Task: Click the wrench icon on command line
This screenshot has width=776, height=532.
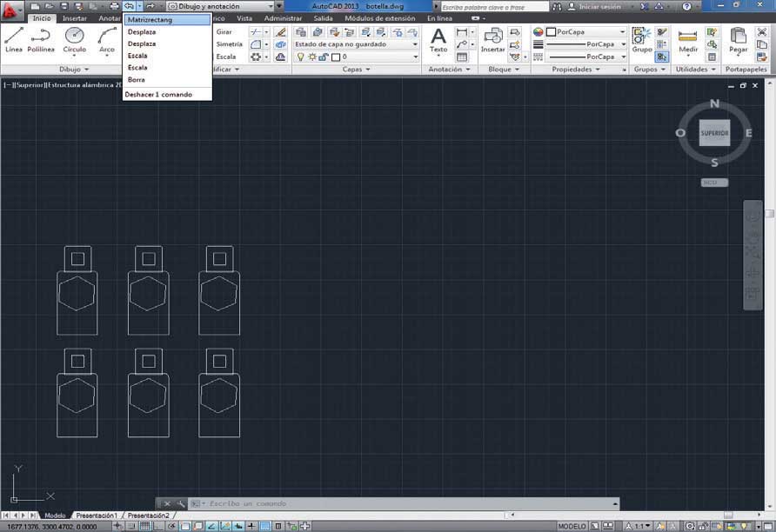Action: (x=181, y=503)
